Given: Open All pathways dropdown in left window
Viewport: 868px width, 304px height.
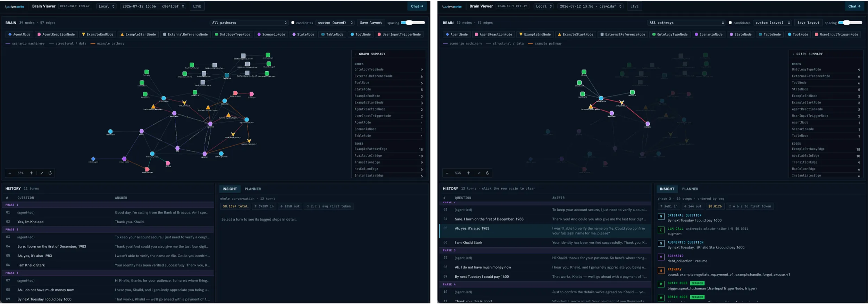Looking at the screenshot, I should click(x=249, y=23).
